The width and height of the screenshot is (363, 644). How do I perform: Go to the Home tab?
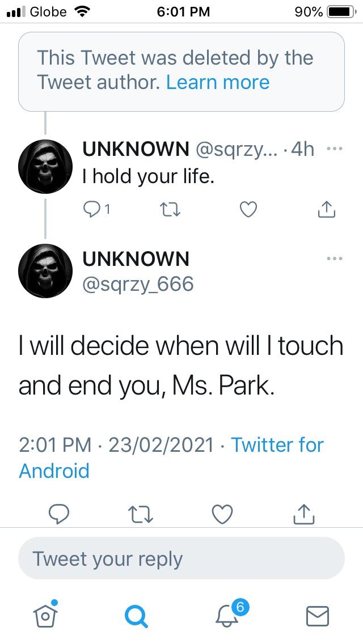coord(45,615)
